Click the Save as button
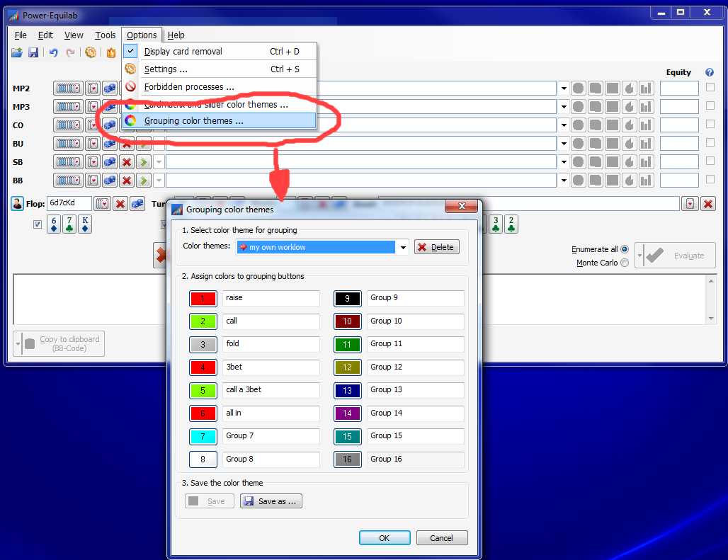728x560 pixels. click(271, 501)
